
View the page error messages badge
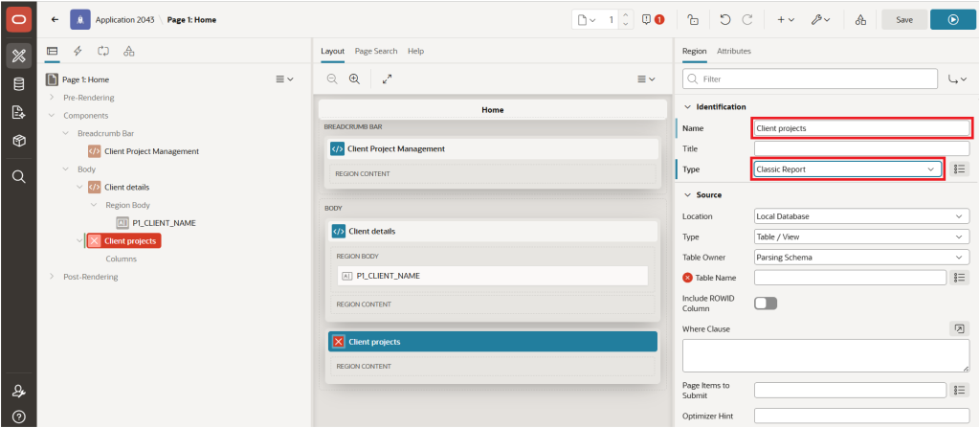653,19
